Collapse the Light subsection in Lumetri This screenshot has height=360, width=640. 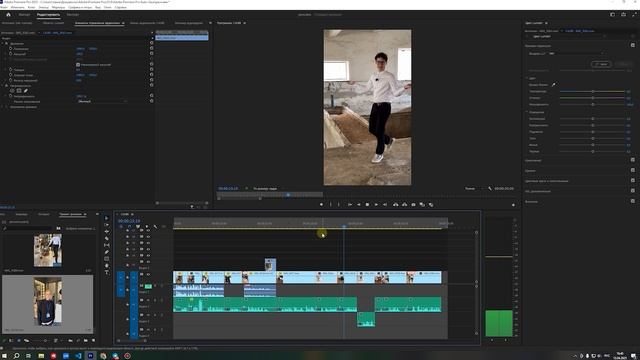tap(527, 112)
